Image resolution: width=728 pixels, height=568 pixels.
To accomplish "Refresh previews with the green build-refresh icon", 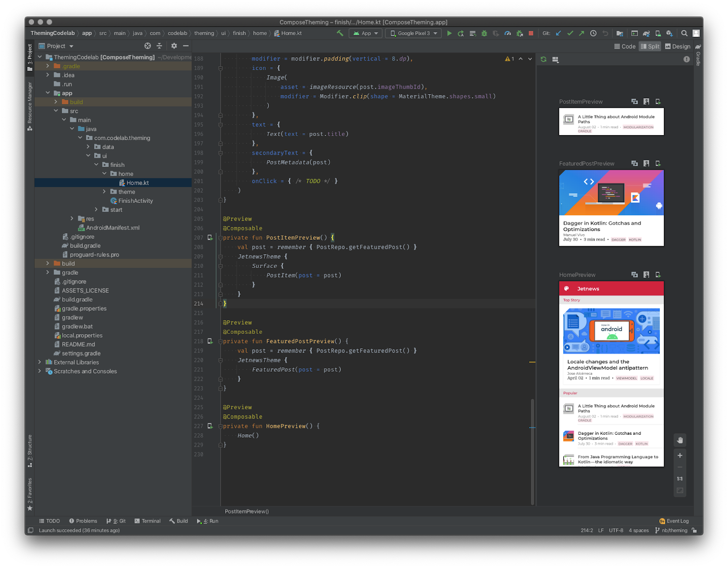I will (x=543, y=59).
